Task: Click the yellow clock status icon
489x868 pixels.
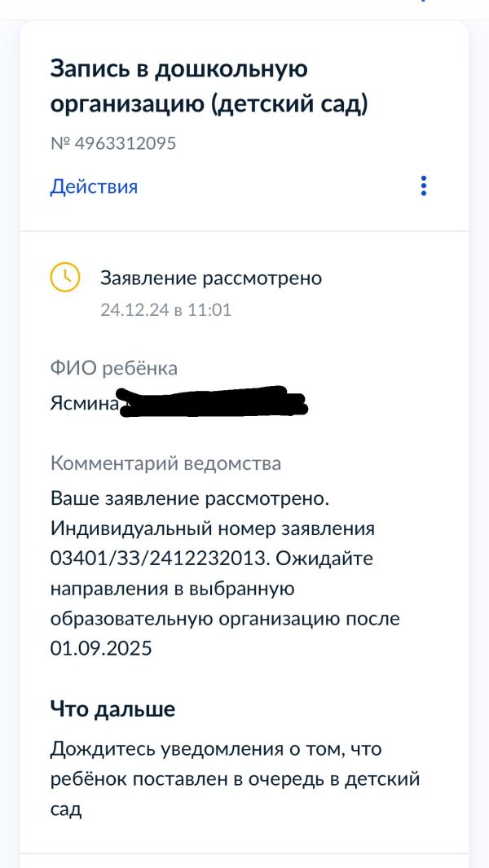Action: [x=65, y=278]
